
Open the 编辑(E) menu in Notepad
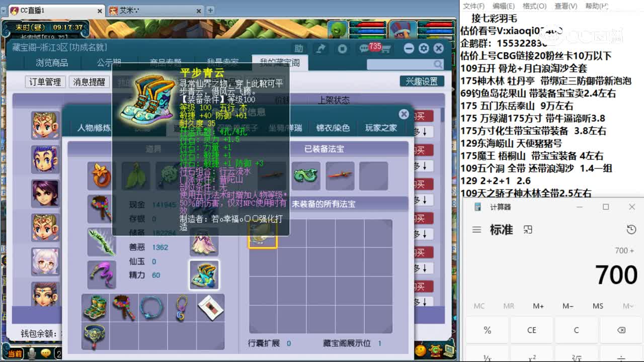click(504, 6)
